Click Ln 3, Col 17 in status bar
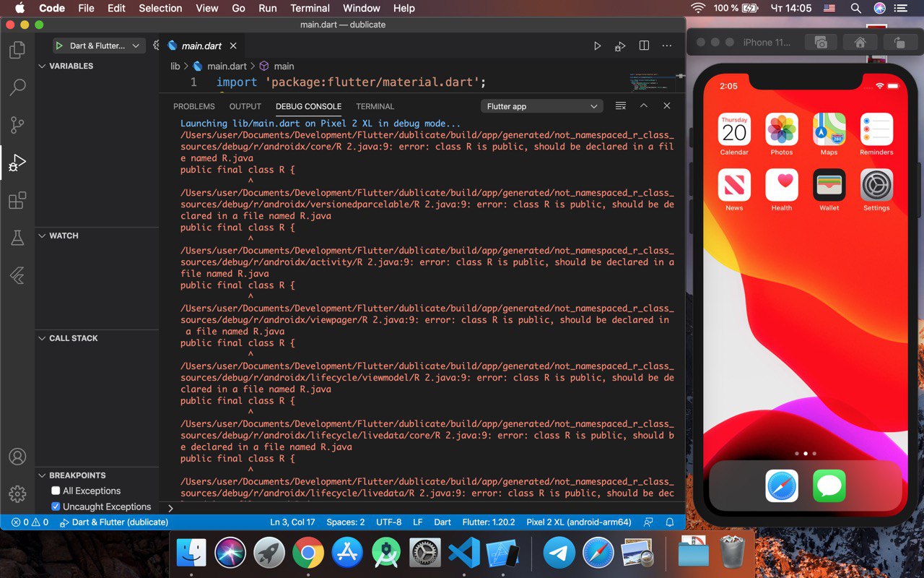Screen dimensions: 924x578 pyautogui.click(x=292, y=522)
